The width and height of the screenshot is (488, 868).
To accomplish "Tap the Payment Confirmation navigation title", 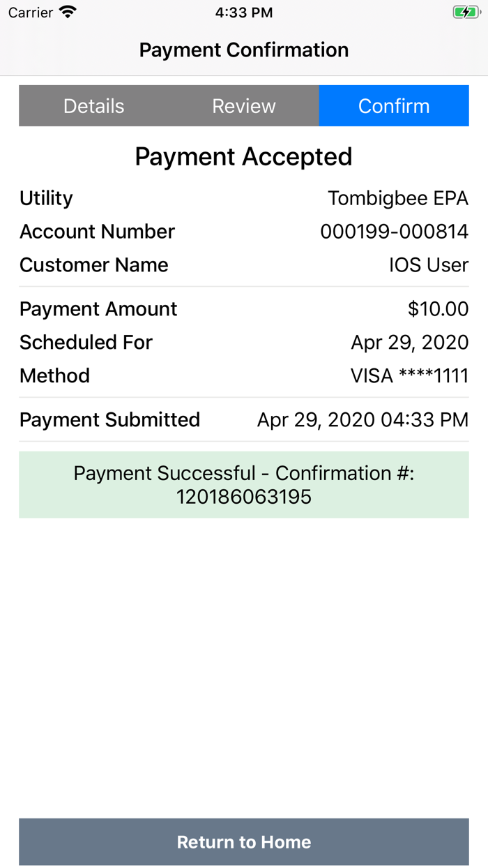I will [x=244, y=50].
